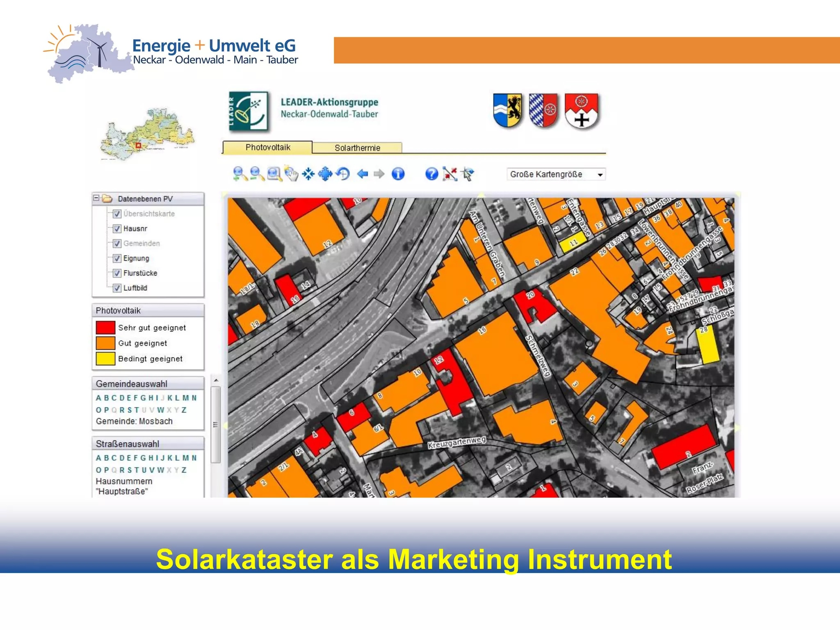Click the measure distance tool icon
This screenshot has height=630, width=840.
(450, 174)
